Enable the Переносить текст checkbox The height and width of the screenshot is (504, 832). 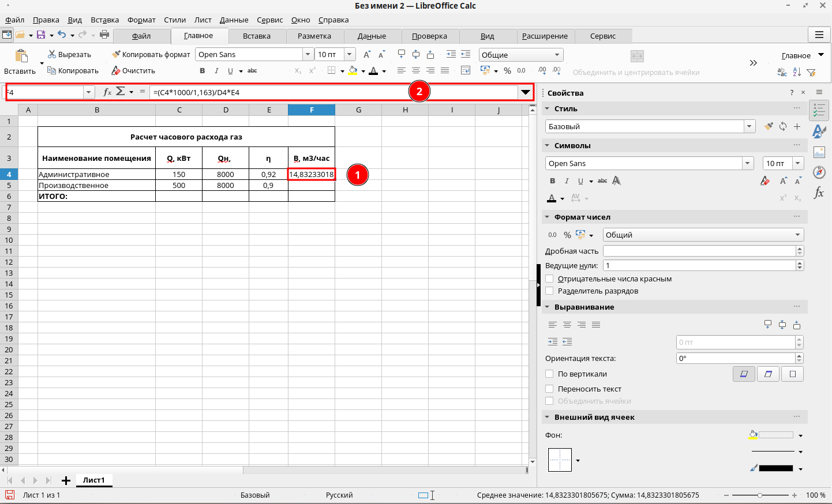[549, 389]
